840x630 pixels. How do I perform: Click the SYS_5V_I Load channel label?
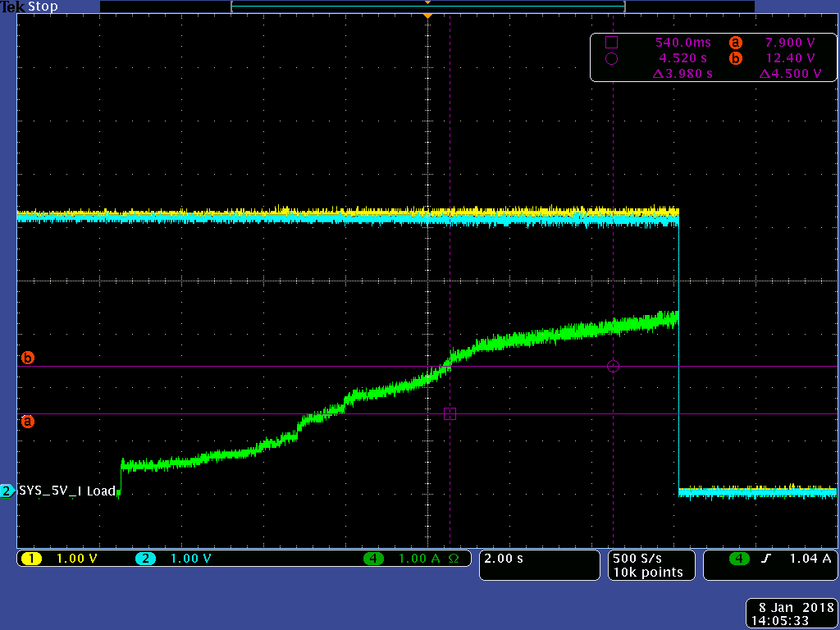[67, 491]
